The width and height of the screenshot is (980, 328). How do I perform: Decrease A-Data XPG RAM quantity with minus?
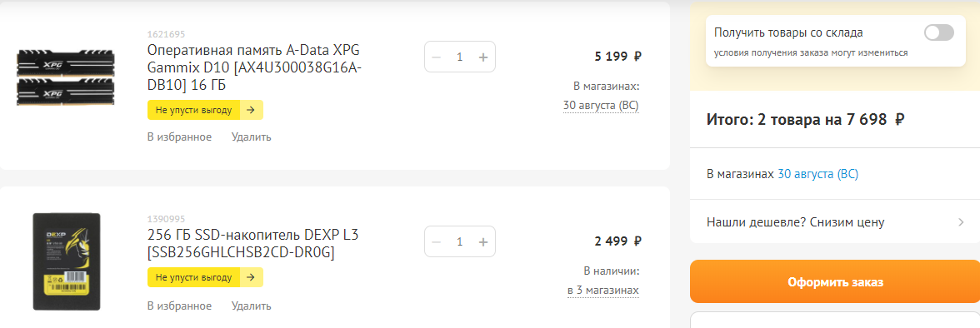[437, 57]
